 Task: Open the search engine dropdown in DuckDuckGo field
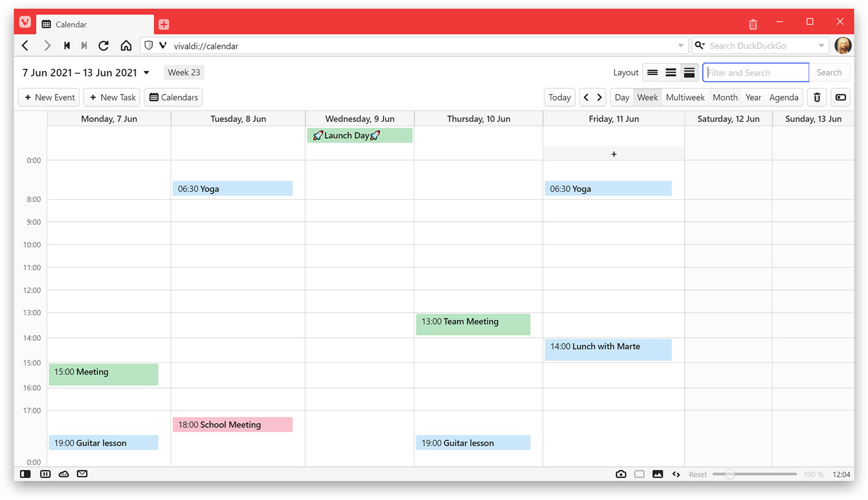click(x=700, y=45)
